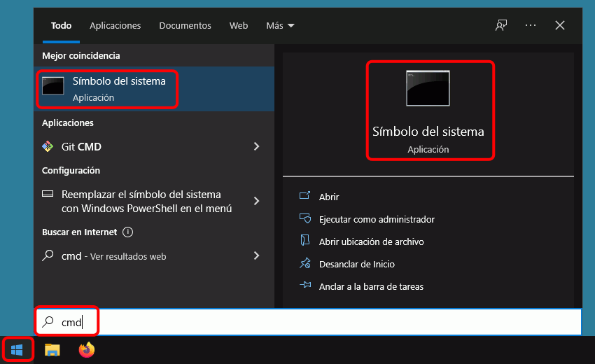Open the Windows Start button
Viewport: 595px width, 364px height.
coord(17,349)
